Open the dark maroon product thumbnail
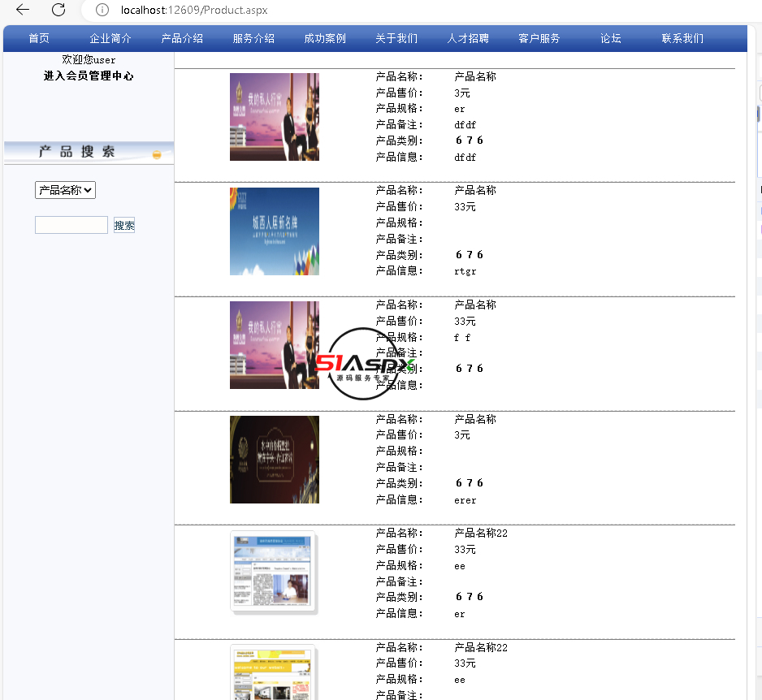The image size is (762, 700). [275, 460]
